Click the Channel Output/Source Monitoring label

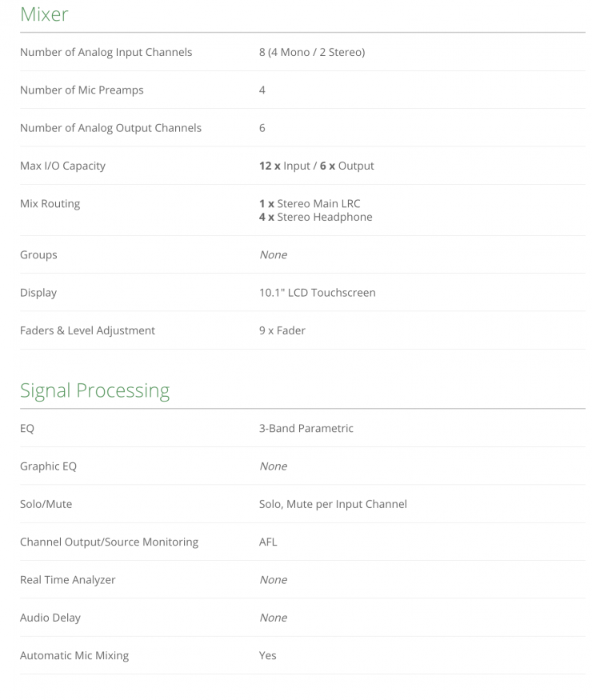coord(109,542)
